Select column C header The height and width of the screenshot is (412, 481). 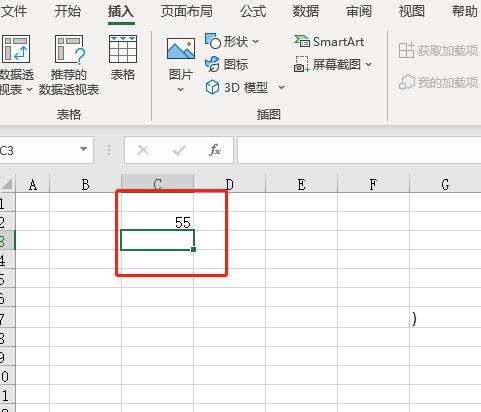157,184
